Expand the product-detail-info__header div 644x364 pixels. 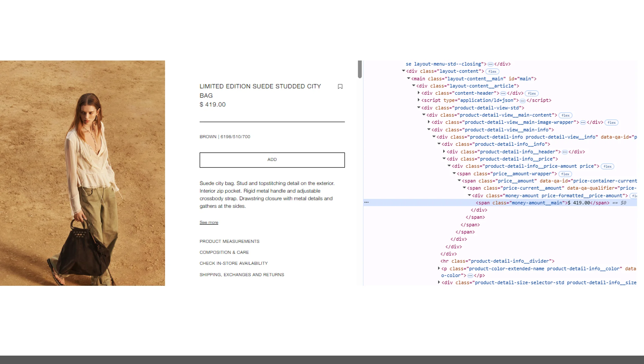[x=444, y=151]
